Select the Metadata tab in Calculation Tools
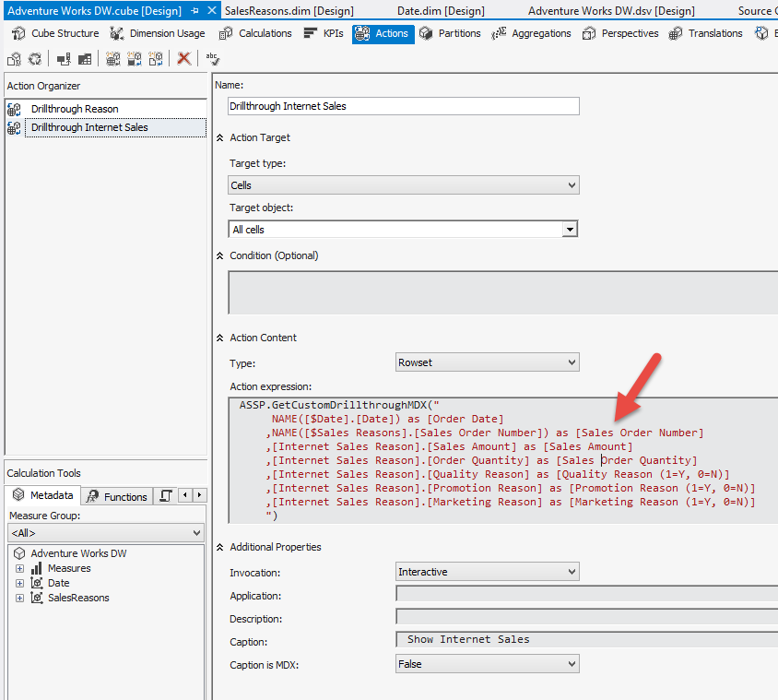 point(43,495)
